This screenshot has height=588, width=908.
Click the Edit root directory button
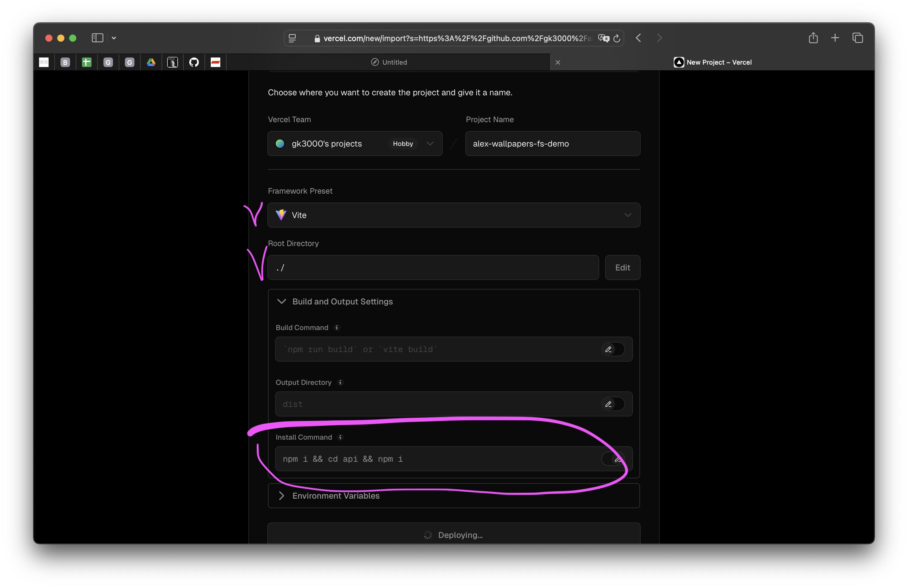point(622,267)
